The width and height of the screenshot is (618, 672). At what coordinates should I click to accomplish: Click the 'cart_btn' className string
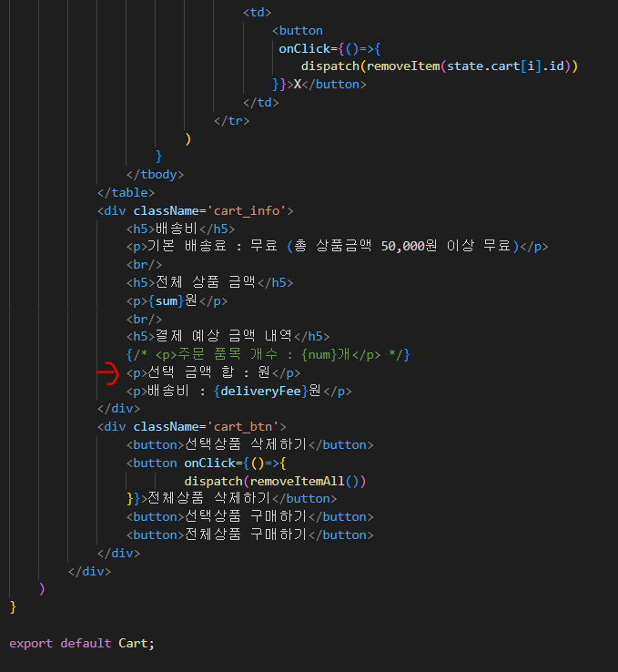click(x=243, y=427)
